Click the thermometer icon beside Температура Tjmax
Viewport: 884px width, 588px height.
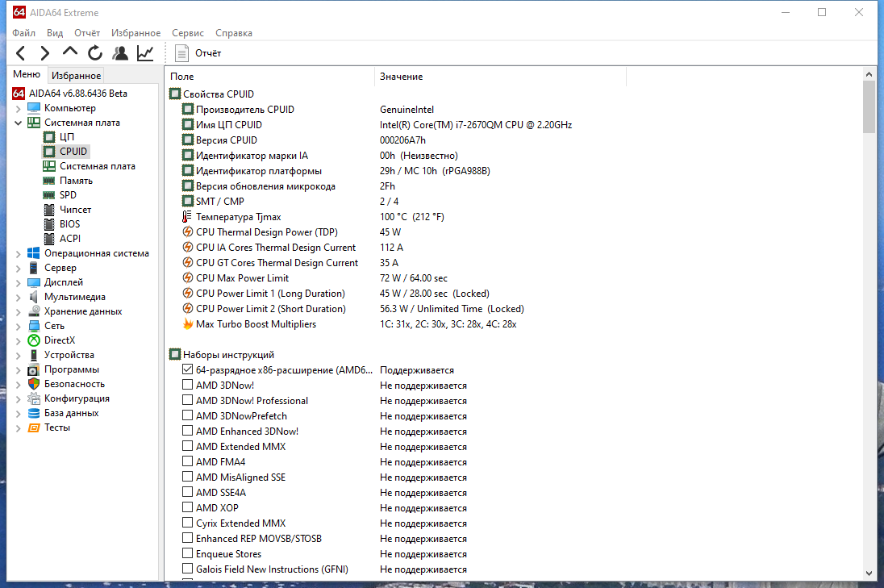pyautogui.click(x=187, y=216)
